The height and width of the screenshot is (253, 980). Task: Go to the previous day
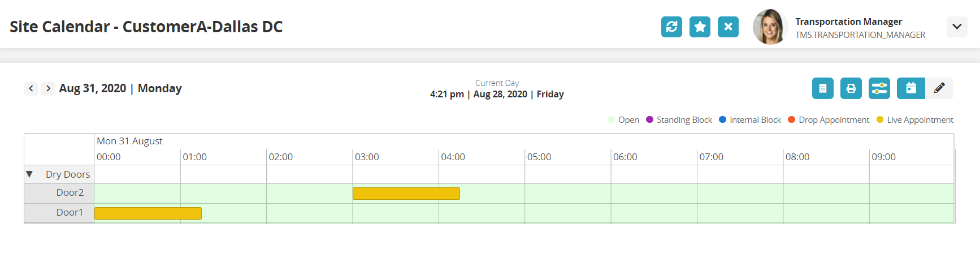pyautogui.click(x=31, y=88)
